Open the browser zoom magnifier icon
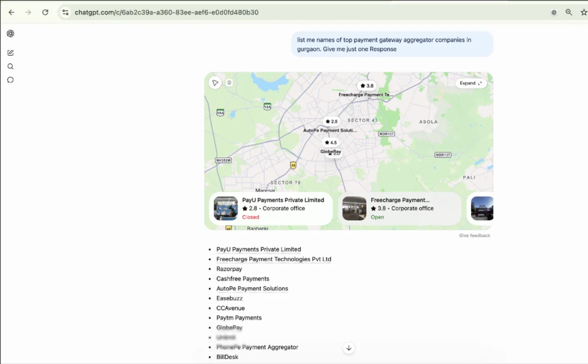588x364 pixels. [569, 12]
